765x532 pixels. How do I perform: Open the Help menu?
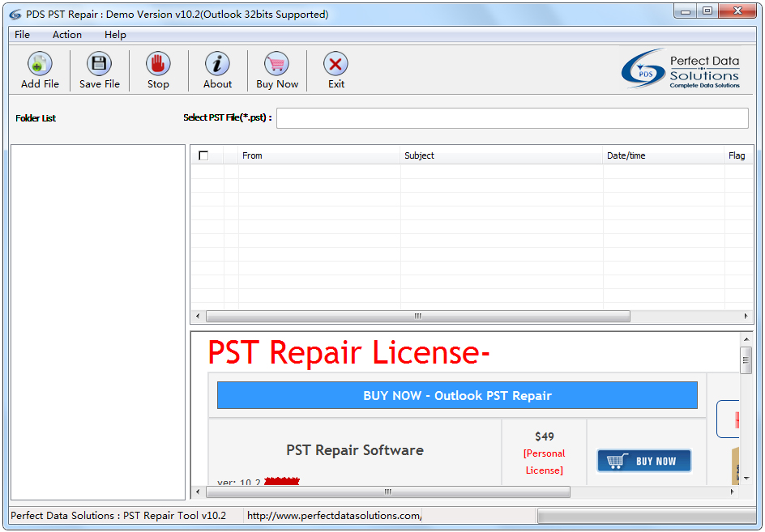tap(115, 35)
